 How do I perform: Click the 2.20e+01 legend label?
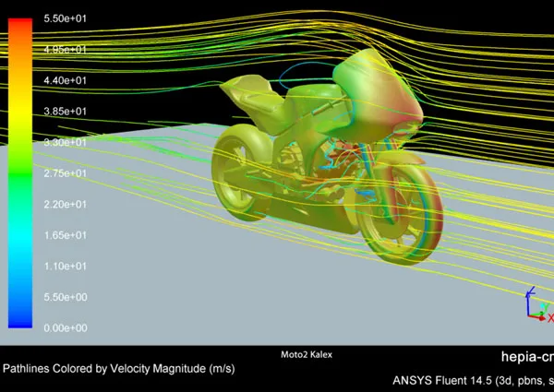[65, 204]
